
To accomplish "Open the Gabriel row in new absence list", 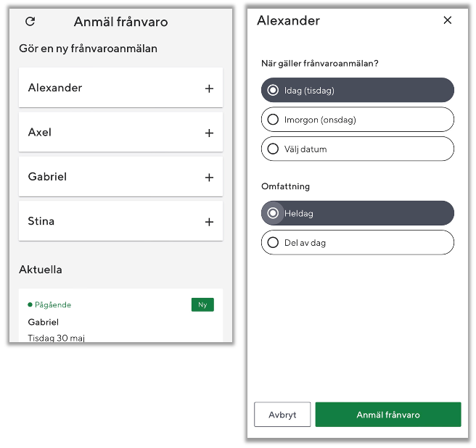I will coord(109,178).
